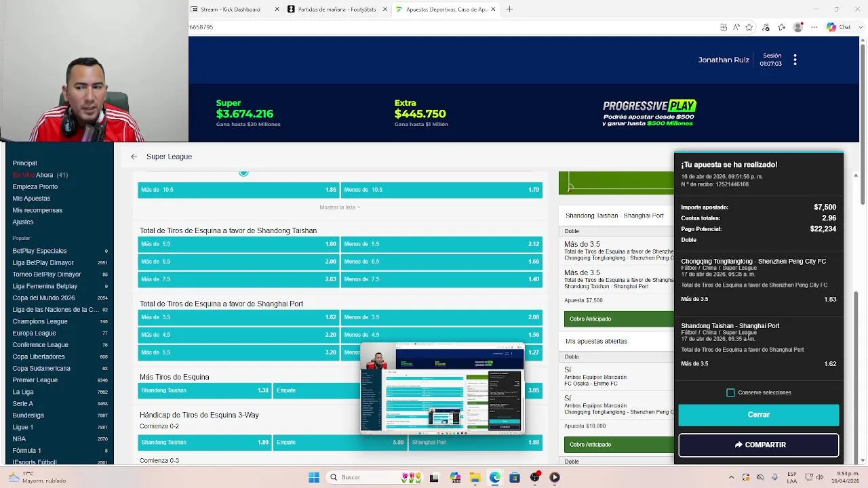Click the Cerrar button on the bet receipt
The image size is (868, 488).
coord(758,415)
